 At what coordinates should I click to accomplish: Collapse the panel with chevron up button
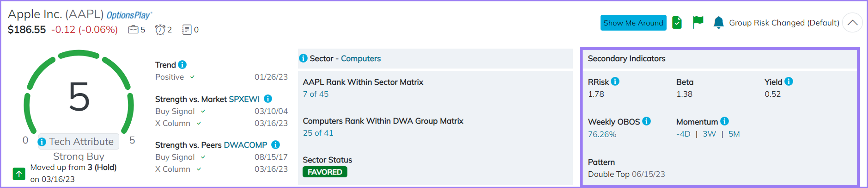(852, 23)
